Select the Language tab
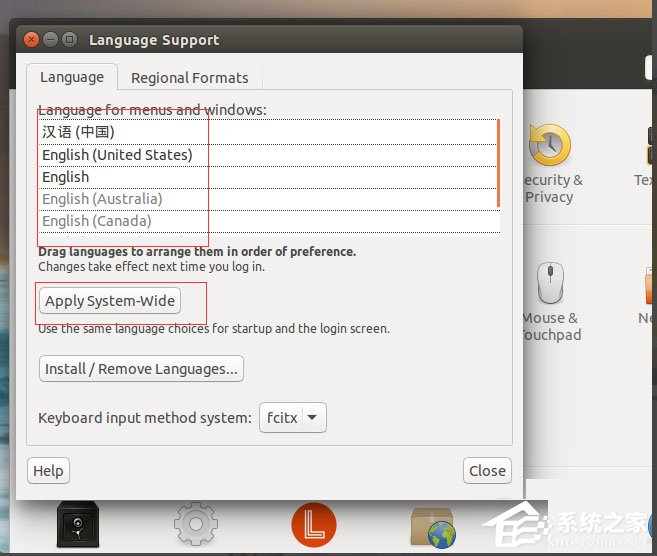 click(72, 77)
